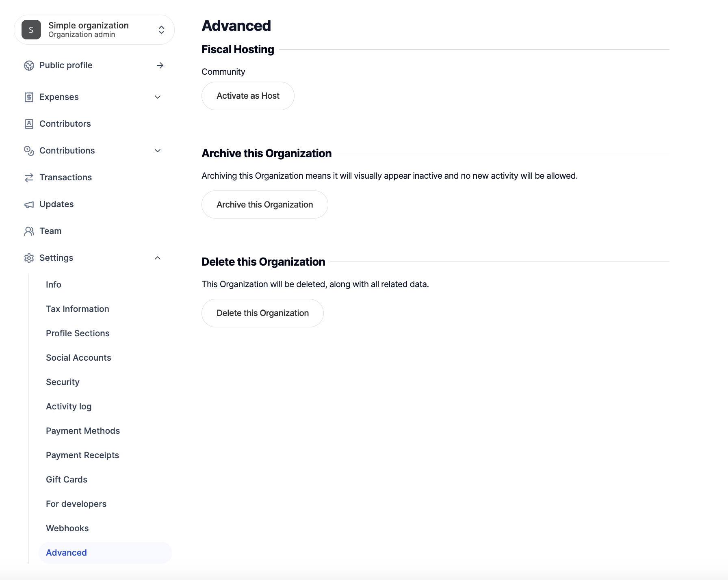
Task: Open the Tax Information settings page
Action: pos(78,309)
